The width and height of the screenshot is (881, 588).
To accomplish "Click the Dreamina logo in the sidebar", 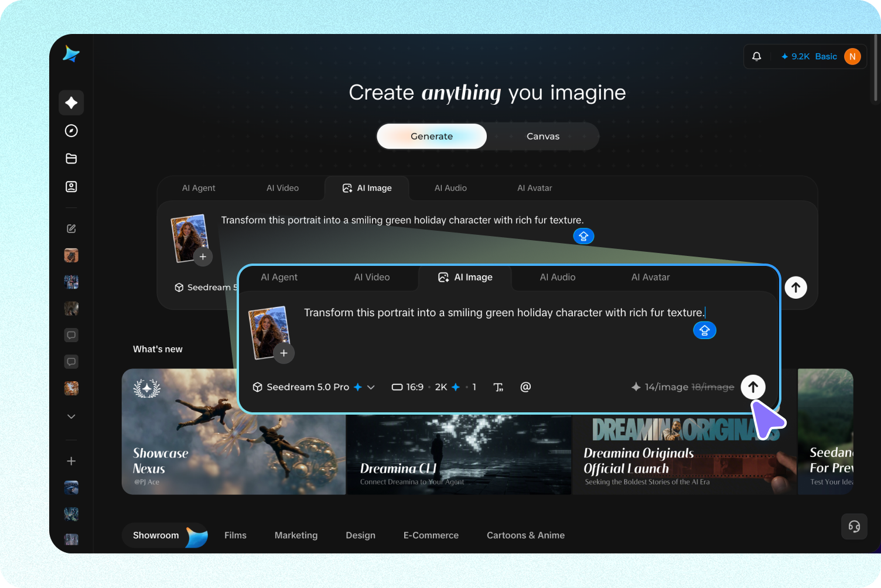I will [x=71, y=54].
